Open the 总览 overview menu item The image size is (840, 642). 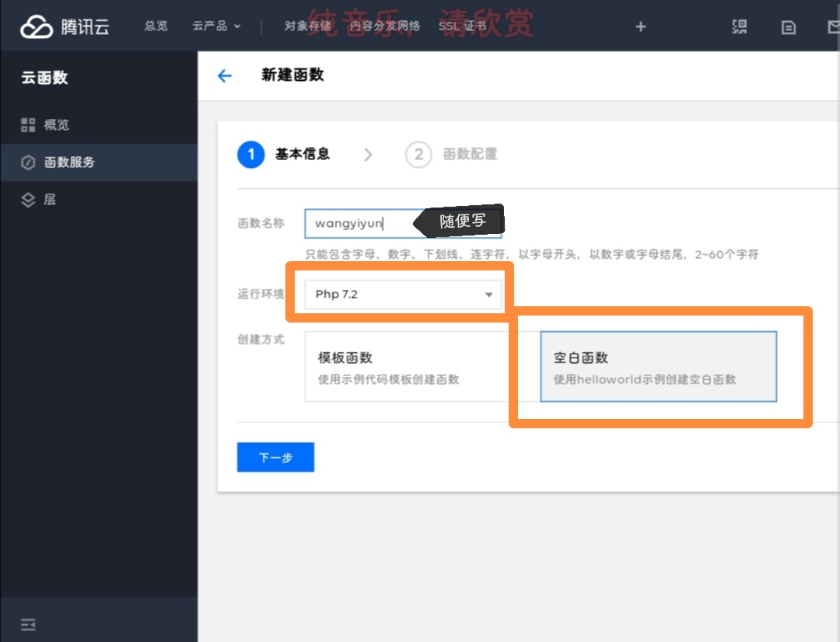click(156, 26)
